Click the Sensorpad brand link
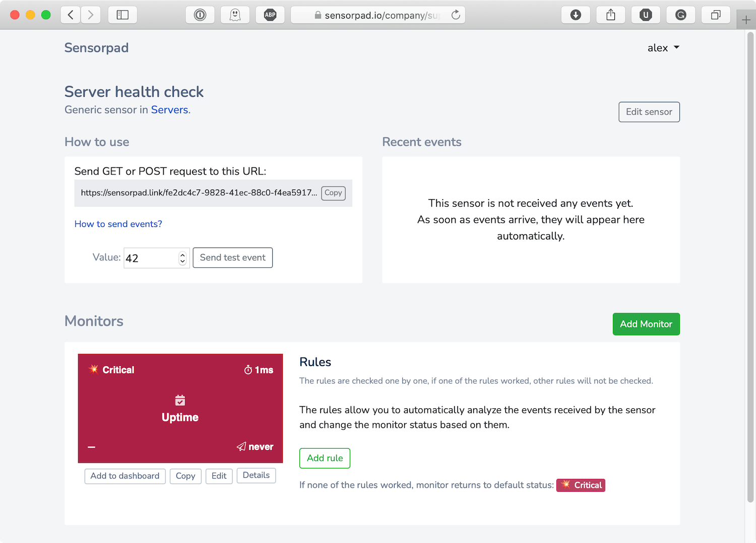The width and height of the screenshot is (756, 543). (x=97, y=48)
